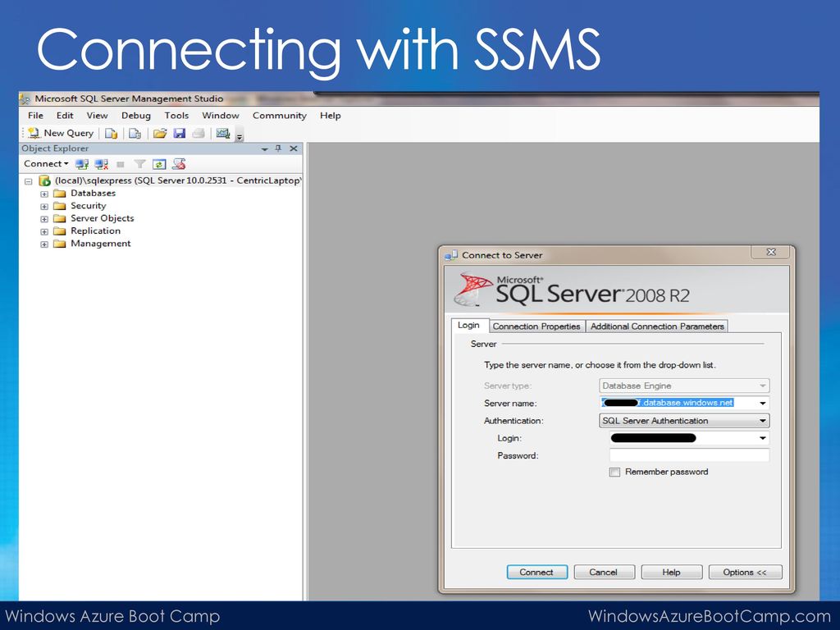
Task: Click the Filter funnel icon
Action: [x=139, y=164]
